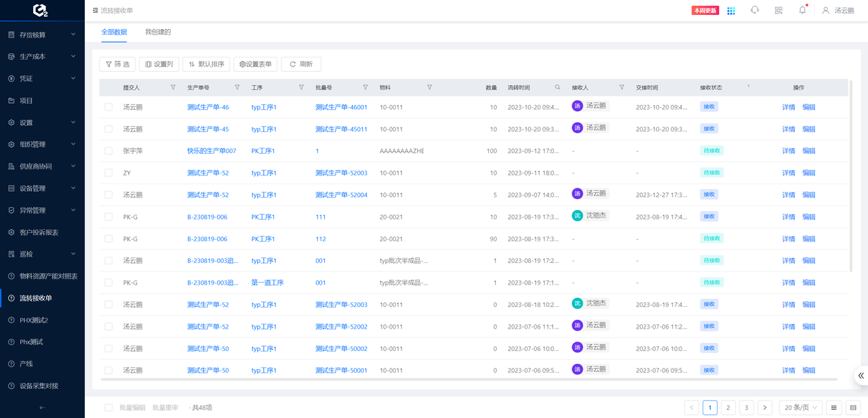Click the 刷新 refresh button
The image size is (868, 418).
click(x=301, y=64)
